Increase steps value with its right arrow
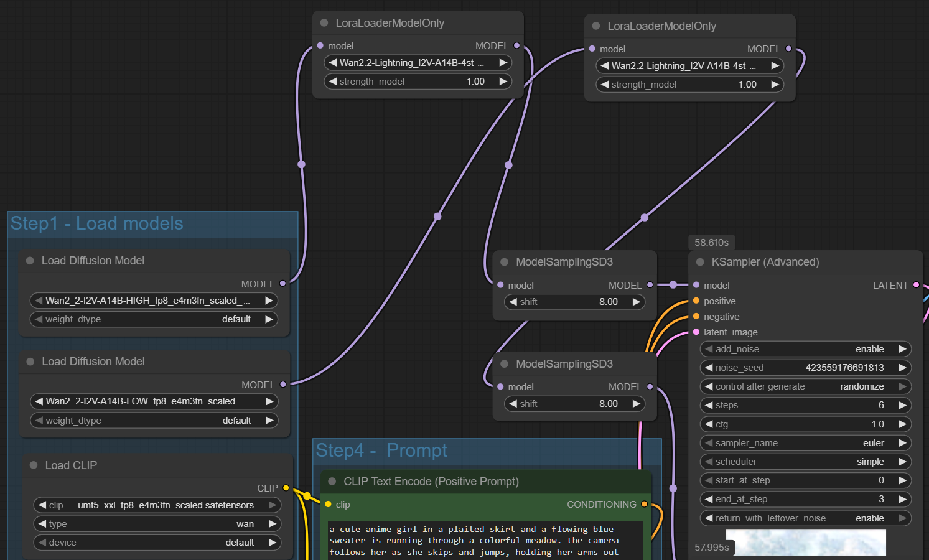Image resolution: width=929 pixels, height=560 pixels. pos(902,405)
